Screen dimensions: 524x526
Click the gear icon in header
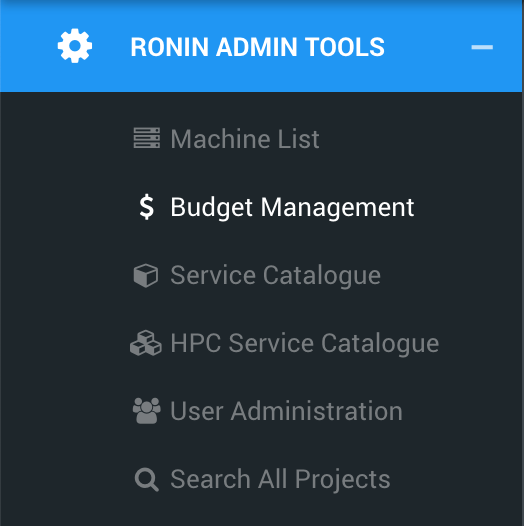(75, 46)
